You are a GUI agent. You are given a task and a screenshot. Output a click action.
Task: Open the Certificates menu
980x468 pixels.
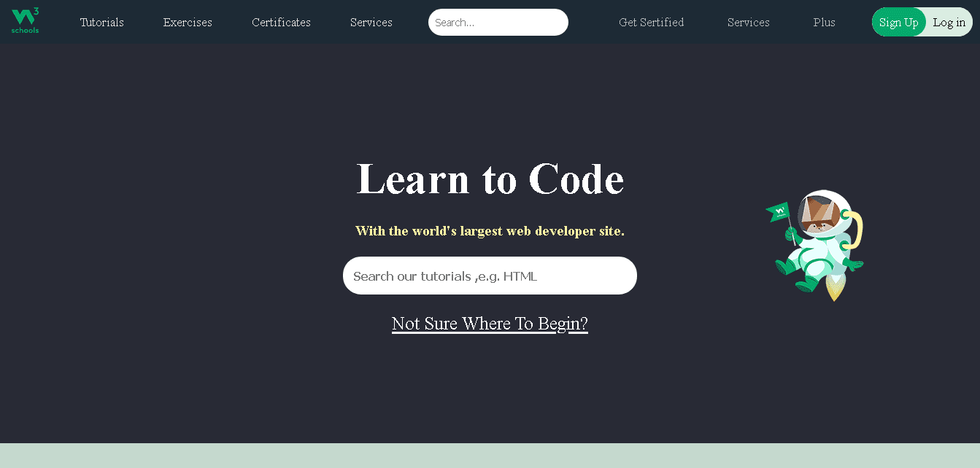pos(281,23)
